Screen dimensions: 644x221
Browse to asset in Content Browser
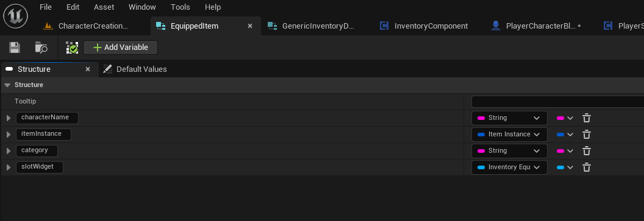41,47
